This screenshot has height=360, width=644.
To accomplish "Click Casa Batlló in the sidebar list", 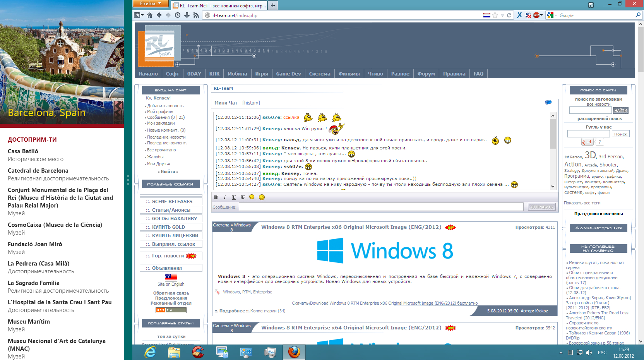I will [x=23, y=151].
